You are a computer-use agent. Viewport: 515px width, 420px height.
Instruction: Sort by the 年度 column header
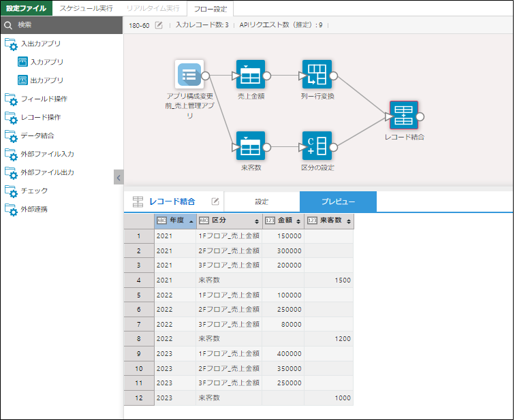coord(176,221)
